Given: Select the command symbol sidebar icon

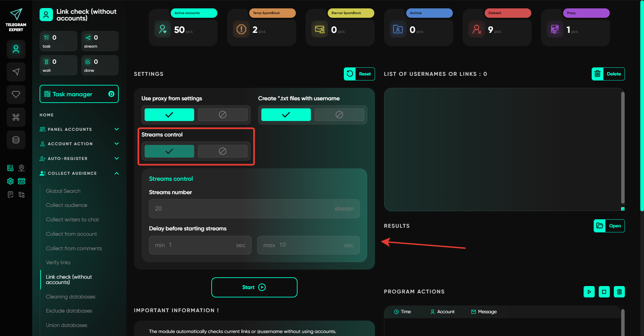Looking at the screenshot, I should [x=16, y=117].
